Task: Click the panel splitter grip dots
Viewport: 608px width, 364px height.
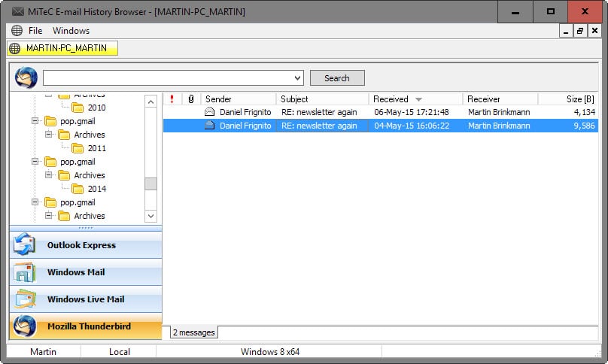Action: pyautogui.click(x=86, y=228)
